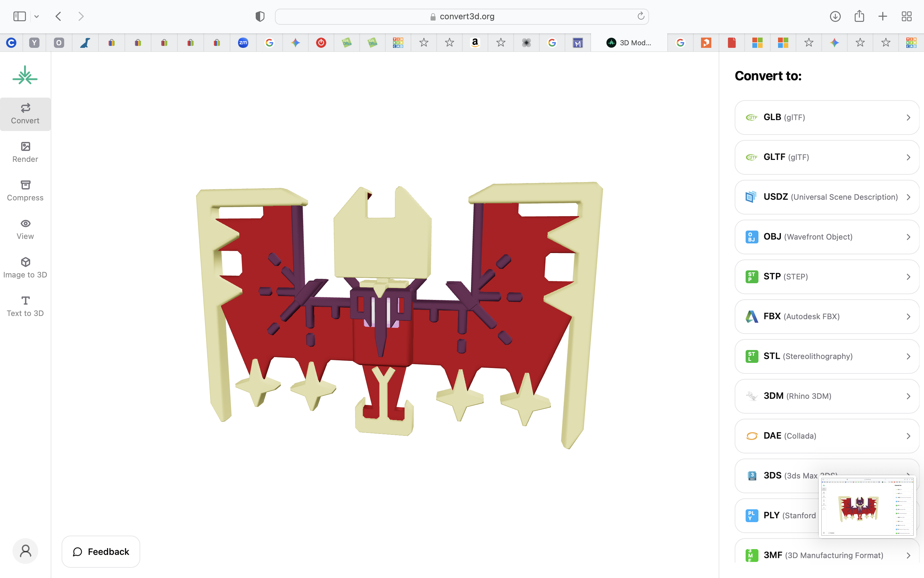Show Safari downloads
This screenshot has height=578, width=924.
click(x=835, y=16)
